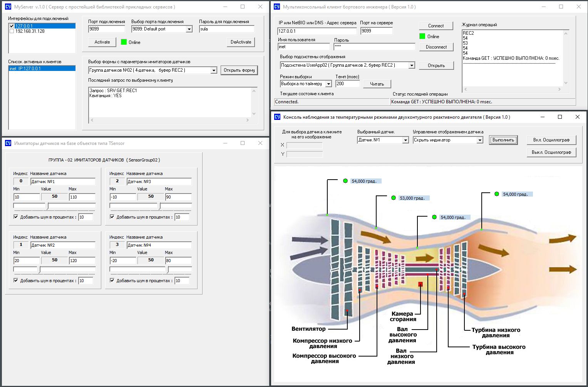The height and width of the screenshot is (387, 588).
Task: Toggle the add-noise checkbox for Датчик №1
Action: tap(16, 217)
